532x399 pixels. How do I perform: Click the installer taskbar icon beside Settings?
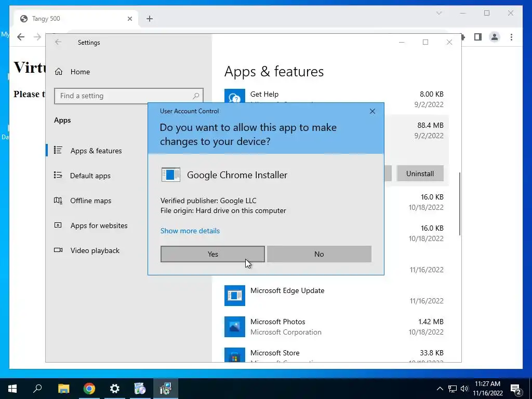coord(140,389)
